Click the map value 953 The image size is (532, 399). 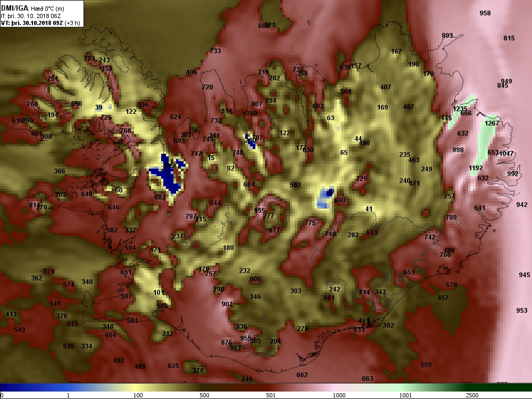point(522,310)
